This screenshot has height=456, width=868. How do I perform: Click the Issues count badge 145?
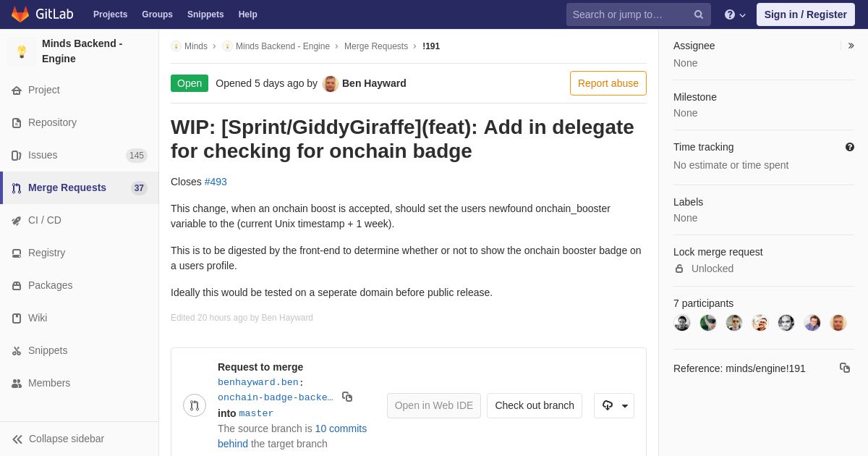coord(137,156)
